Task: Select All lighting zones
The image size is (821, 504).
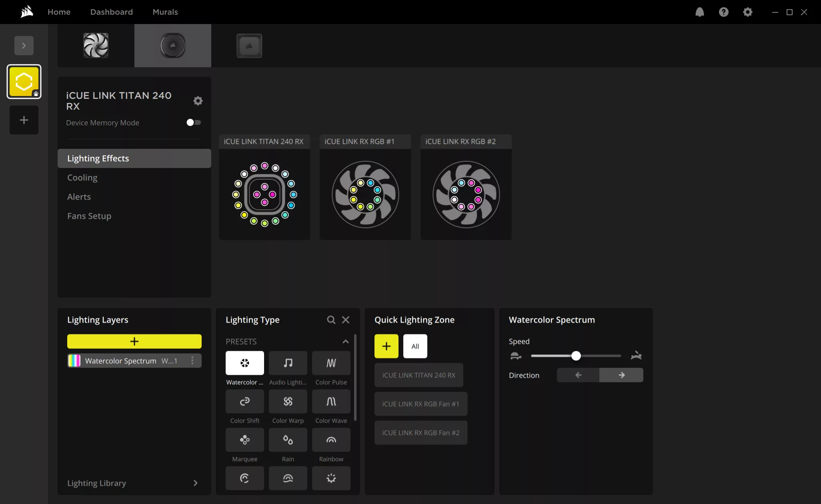Action: (x=415, y=346)
